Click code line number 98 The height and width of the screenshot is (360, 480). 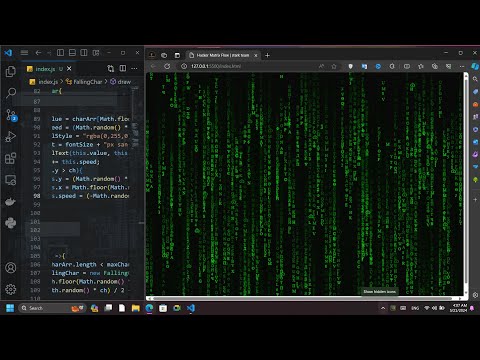[x=37, y=196]
